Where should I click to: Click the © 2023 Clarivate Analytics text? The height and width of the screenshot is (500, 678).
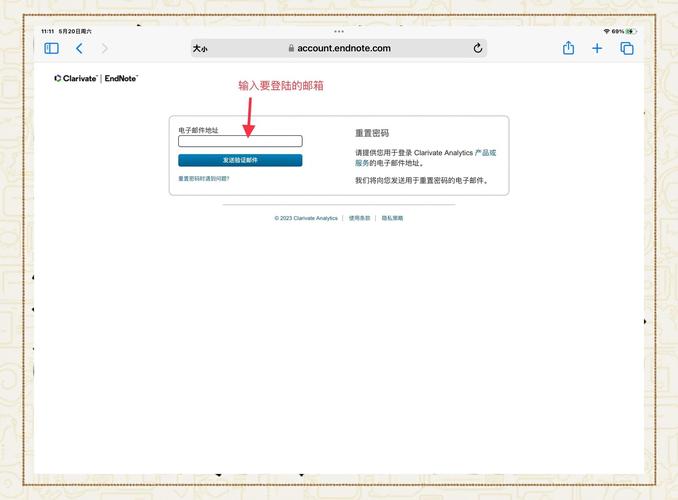pyautogui.click(x=306, y=218)
